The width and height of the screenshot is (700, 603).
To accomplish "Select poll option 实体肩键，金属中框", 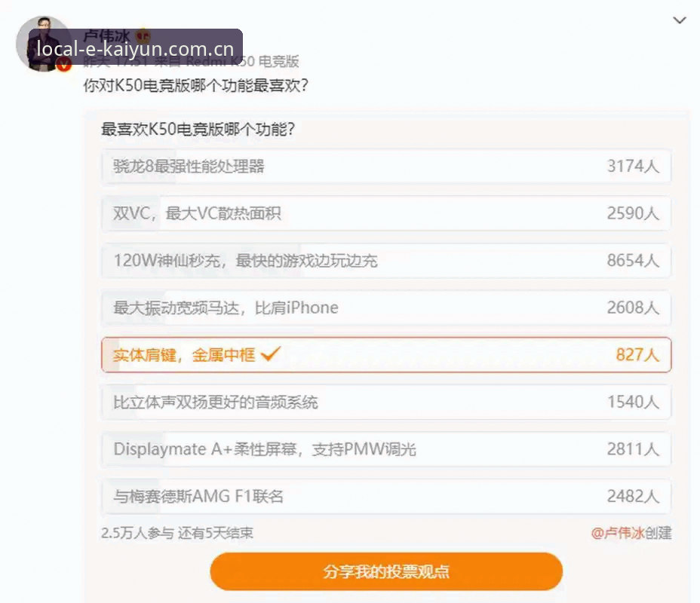I will tap(386, 355).
